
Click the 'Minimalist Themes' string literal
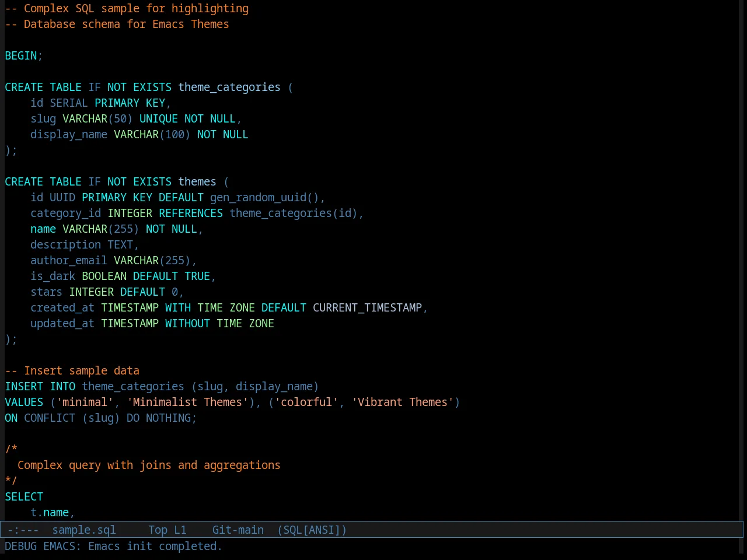(187, 402)
